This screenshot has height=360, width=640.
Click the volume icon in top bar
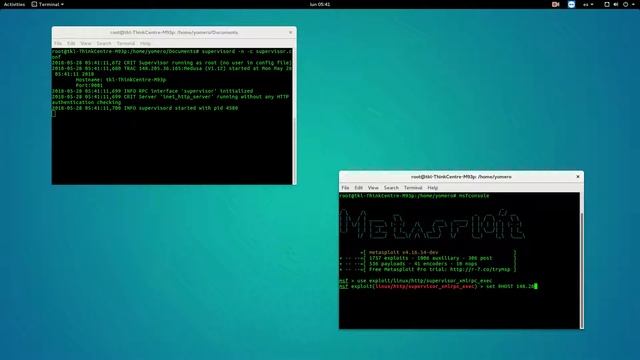(616, 4)
